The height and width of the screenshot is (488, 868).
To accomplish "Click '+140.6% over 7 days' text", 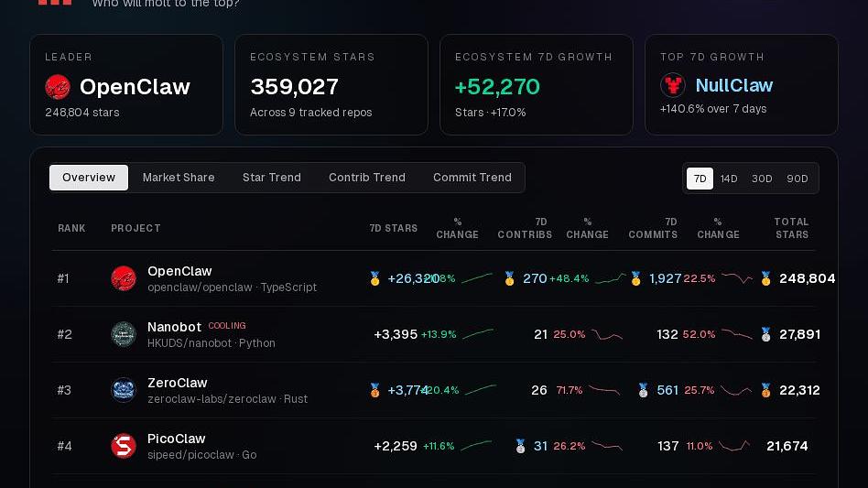I will pyautogui.click(x=713, y=109).
